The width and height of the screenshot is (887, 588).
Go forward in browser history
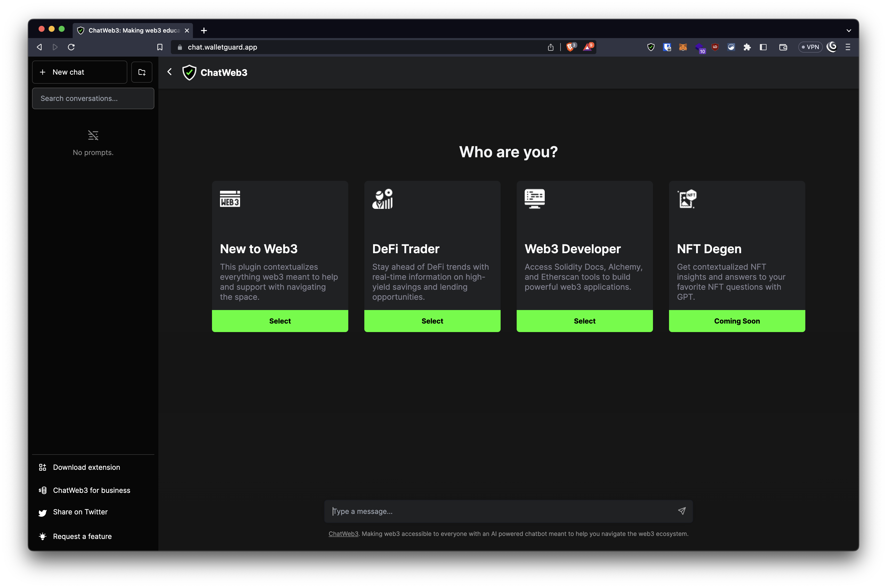click(x=55, y=47)
